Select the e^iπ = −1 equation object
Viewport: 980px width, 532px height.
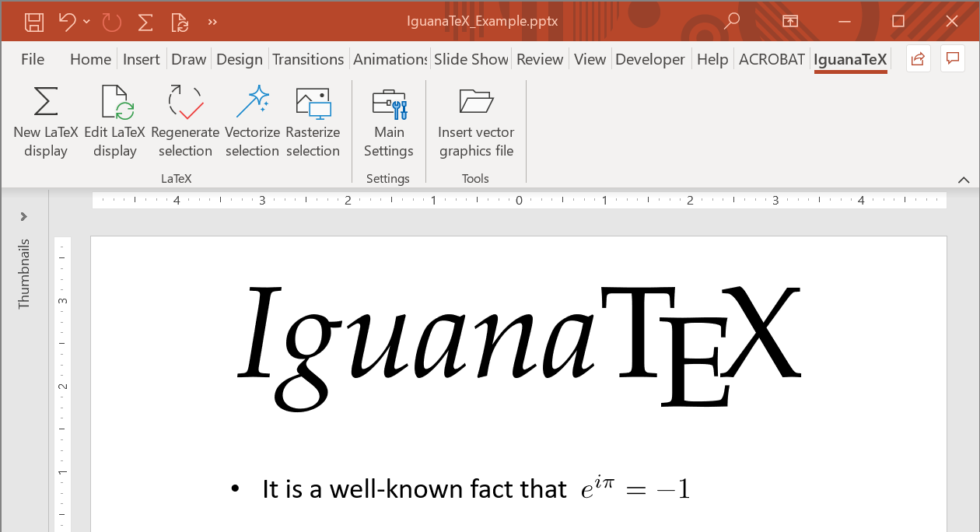[635, 487]
